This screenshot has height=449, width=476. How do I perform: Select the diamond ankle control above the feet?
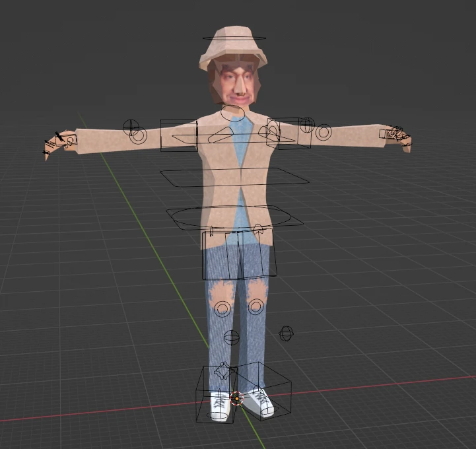[224, 371]
